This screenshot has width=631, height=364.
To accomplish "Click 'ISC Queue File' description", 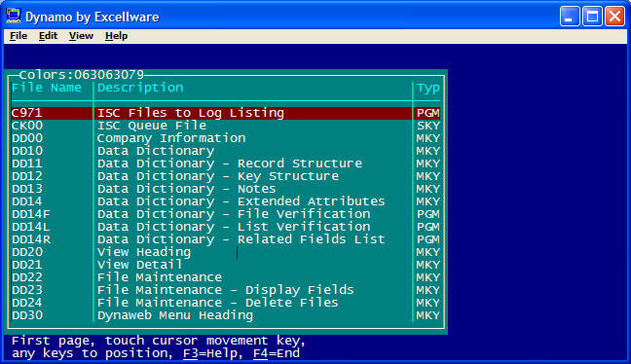I will point(152,126).
